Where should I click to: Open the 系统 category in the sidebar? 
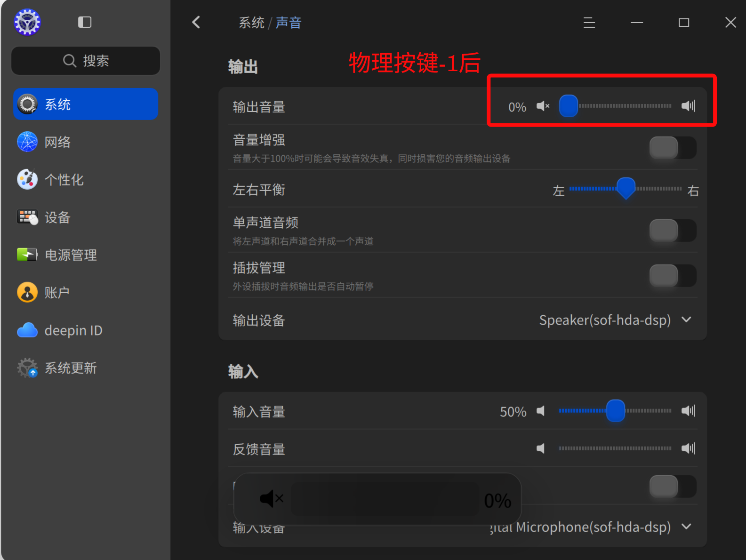click(86, 104)
